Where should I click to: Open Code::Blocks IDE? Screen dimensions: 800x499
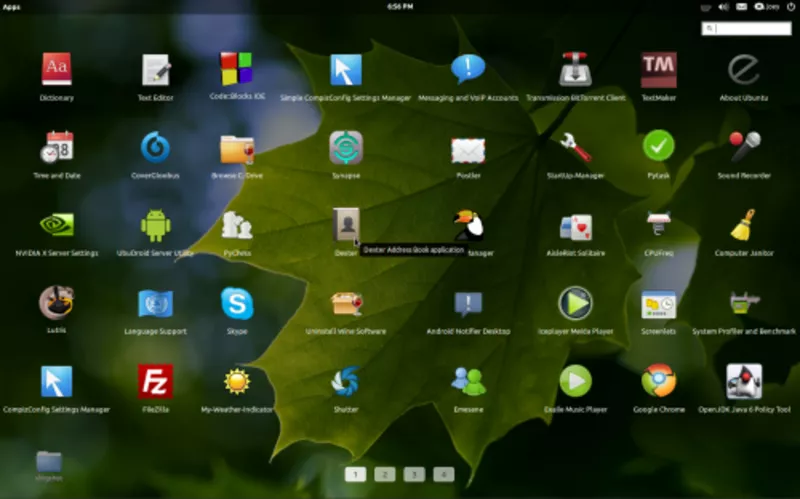pyautogui.click(x=237, y=68)
